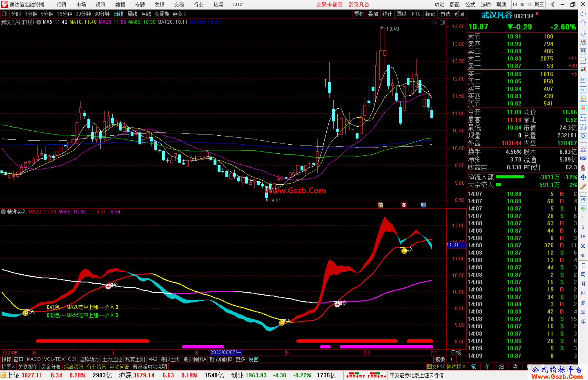
Task: Open the F12 trading sidebar icon
Action: coord(583,118)
